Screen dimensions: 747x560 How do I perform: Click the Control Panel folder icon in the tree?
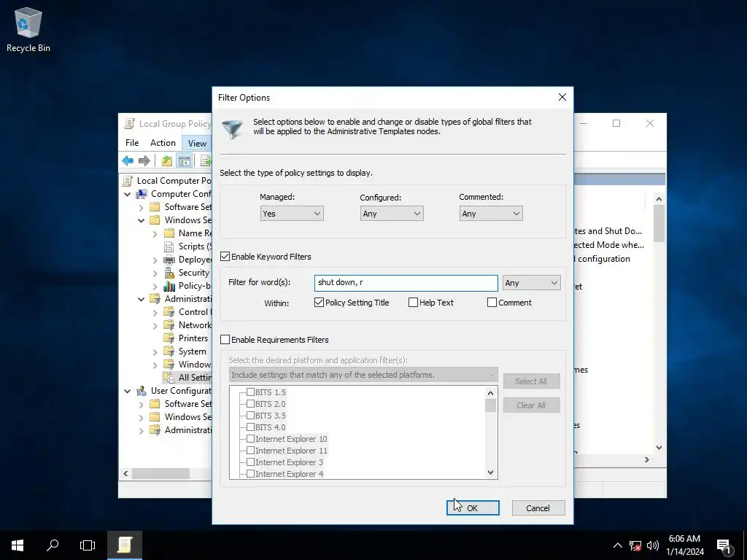[x=169, y=312]
